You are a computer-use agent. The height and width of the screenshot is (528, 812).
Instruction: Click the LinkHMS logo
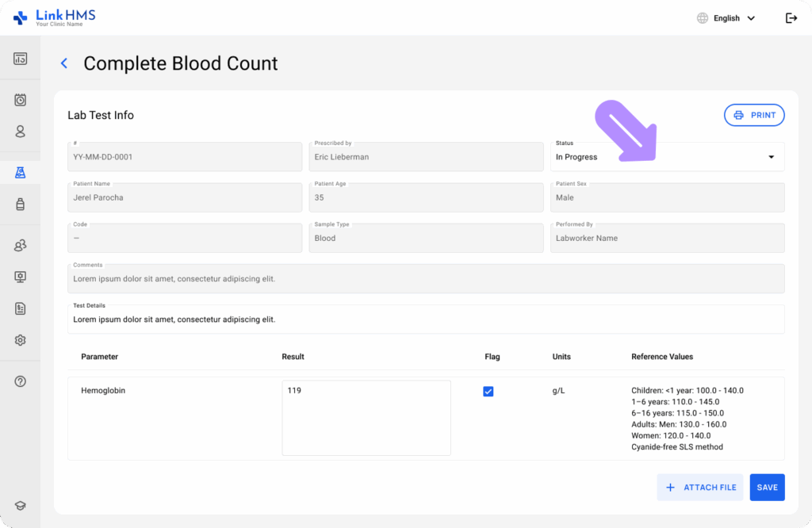(x=55, y=17)
